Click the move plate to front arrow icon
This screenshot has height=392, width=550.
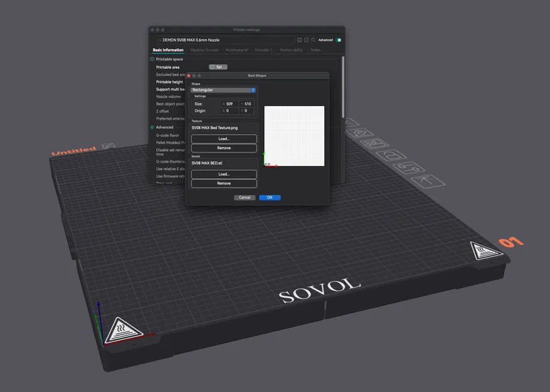(x=428, y=181)
